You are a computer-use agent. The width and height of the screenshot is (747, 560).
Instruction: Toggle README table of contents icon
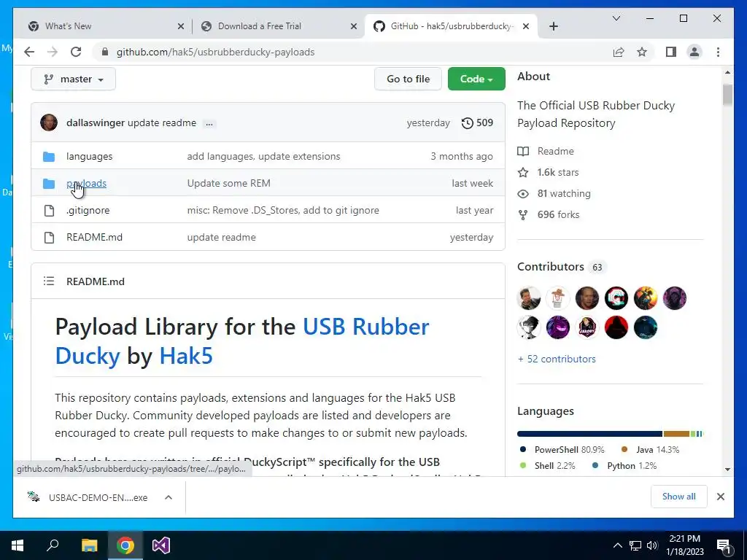(49, 281)
